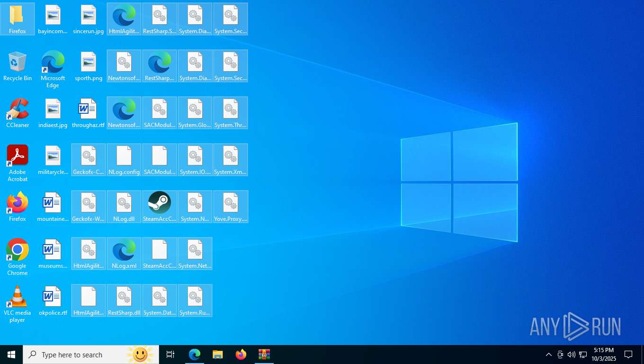Select the System.Glo file

195,113
